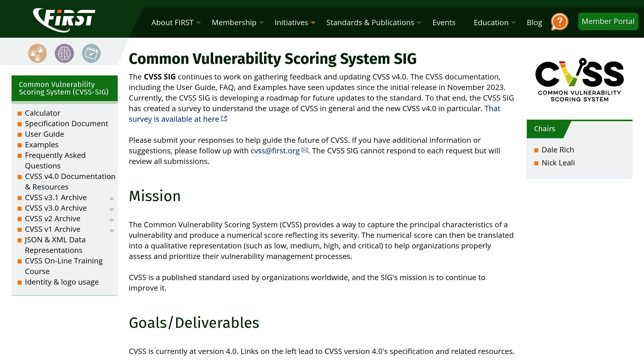
Task: Expand the Education dropdown arrow
Action: pos(513,23)
